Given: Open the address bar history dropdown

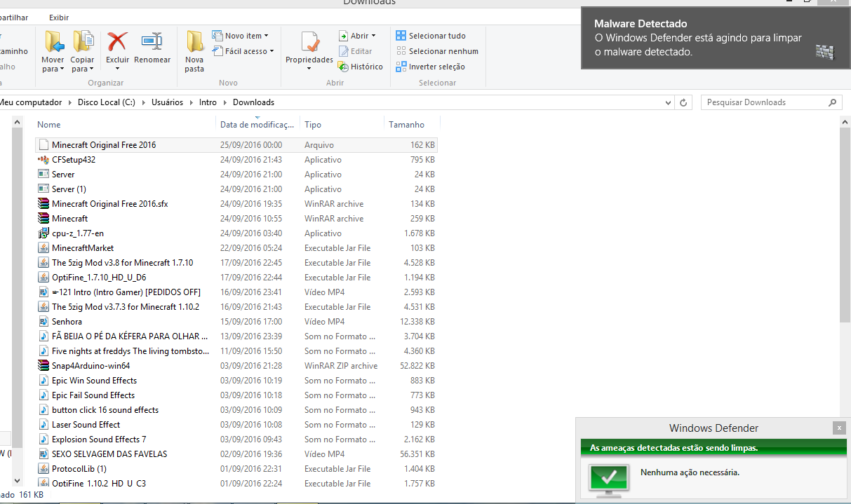Looking at the screenshot, I should [x=669, y=102].
